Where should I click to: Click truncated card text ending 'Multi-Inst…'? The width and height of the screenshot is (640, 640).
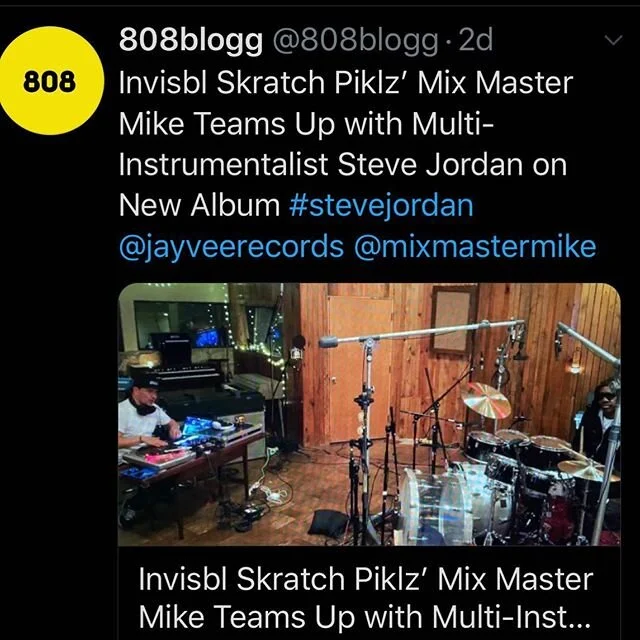coord(364,617)
